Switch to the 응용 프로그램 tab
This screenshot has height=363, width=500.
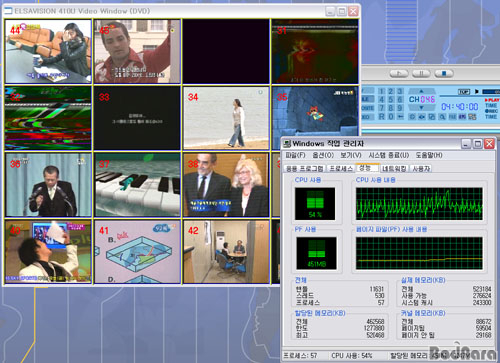click(x=305, y=169)
